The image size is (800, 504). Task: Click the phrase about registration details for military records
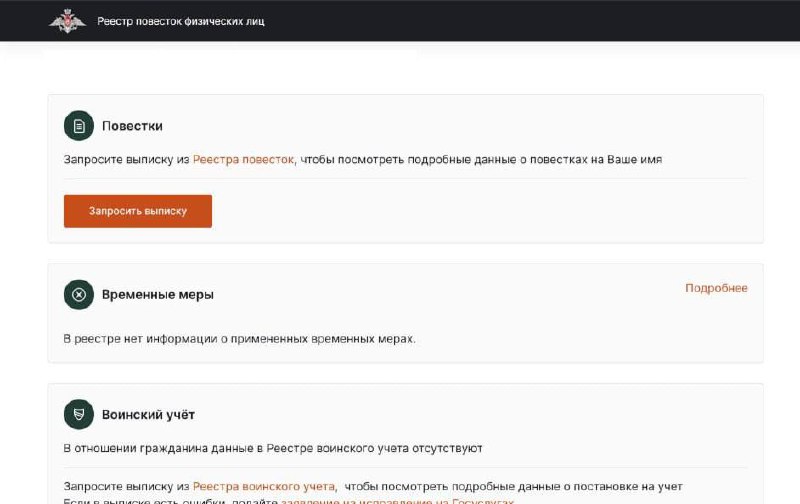click(513, 487)
